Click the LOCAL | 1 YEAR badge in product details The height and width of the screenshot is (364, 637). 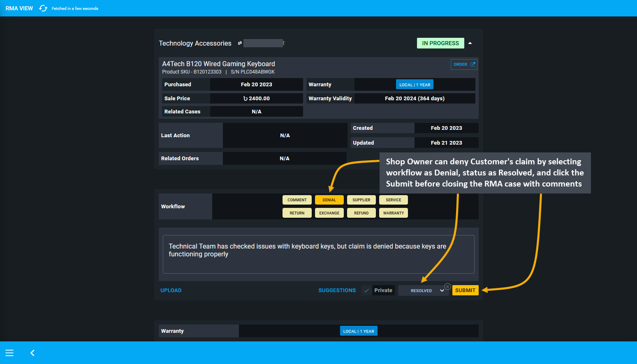tap(415, 85)
